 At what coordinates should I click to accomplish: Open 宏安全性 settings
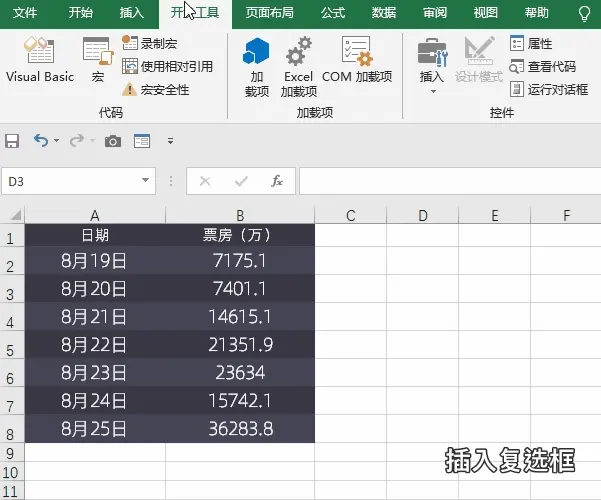pos(156,90)
